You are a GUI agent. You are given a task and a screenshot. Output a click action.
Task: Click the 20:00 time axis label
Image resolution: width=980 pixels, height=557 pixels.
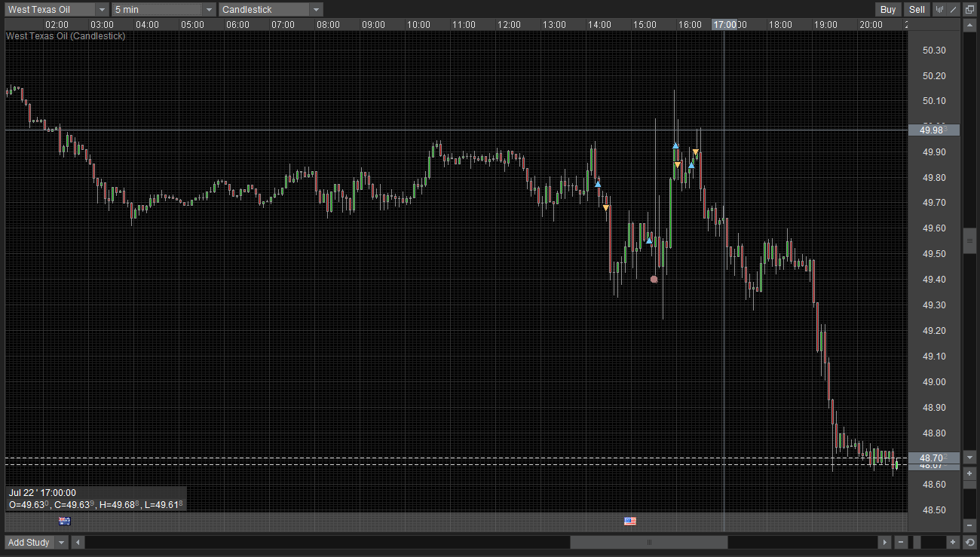(x=871, y=25)
